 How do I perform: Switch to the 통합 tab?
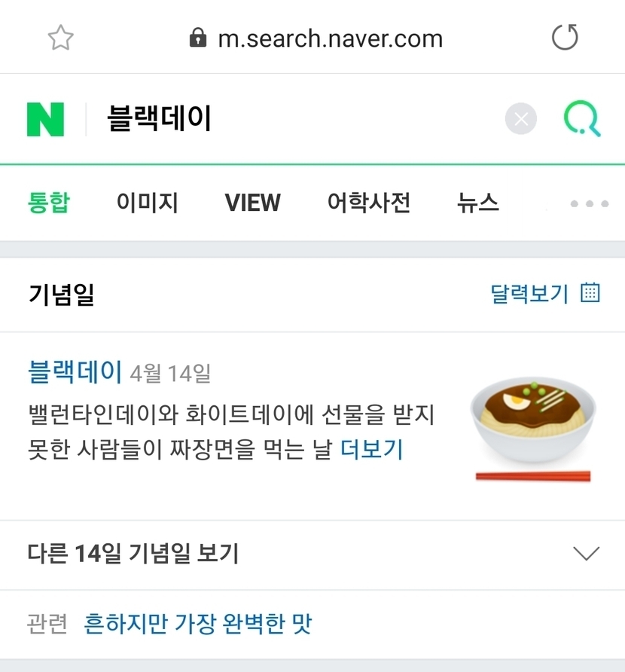(49, 203)
